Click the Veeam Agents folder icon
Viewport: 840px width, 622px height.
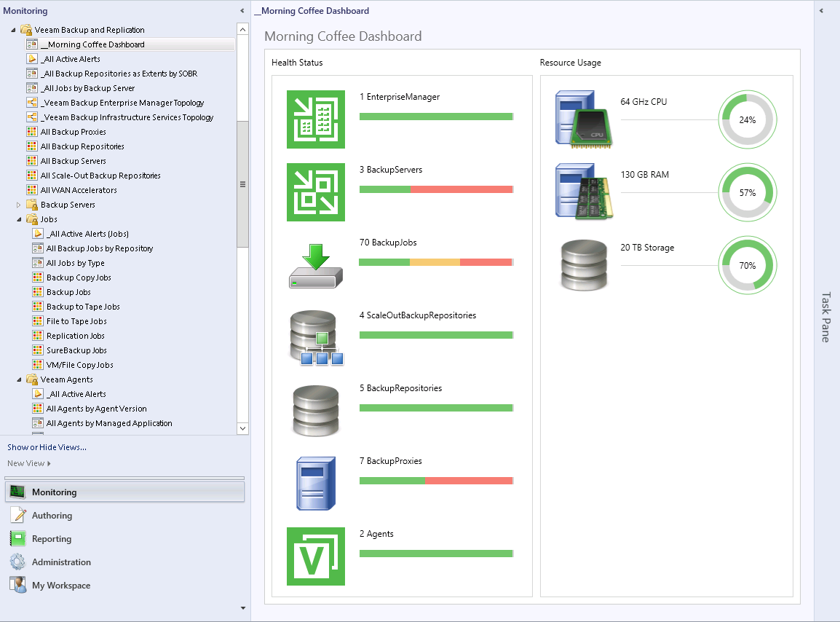click(x=31, y=379)
